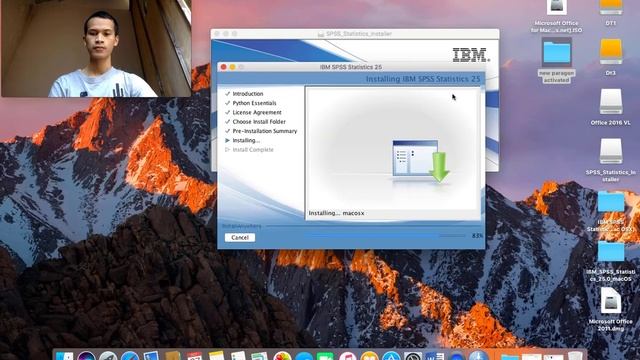Viewport: 640px width, 360px height.
Task: Click the 83% progress percentage label
Action: click(x=477, y=236)
